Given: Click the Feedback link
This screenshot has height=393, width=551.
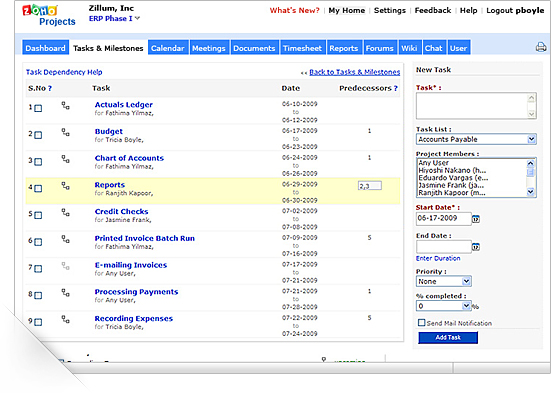Looking at the screenshot, I should pos(433,11).
